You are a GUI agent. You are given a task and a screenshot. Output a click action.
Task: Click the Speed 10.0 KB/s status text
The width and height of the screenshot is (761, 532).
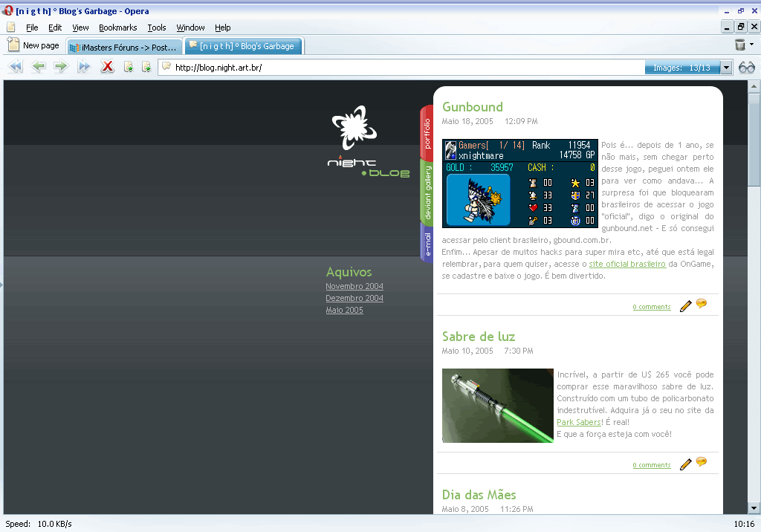point(39,524)
